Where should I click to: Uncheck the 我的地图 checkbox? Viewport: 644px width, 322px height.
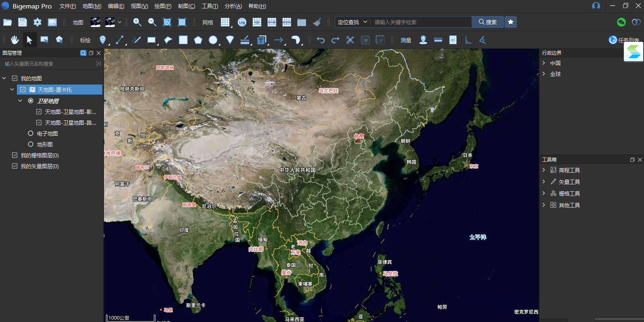[15, 78]
